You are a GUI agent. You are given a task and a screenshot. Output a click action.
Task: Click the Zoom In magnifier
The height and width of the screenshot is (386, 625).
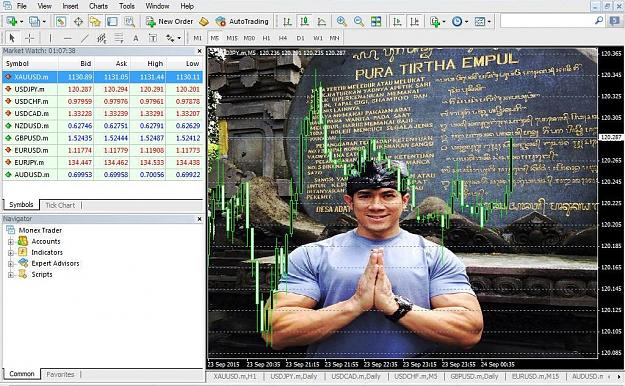pyautogui.click(x=342, y=22)
